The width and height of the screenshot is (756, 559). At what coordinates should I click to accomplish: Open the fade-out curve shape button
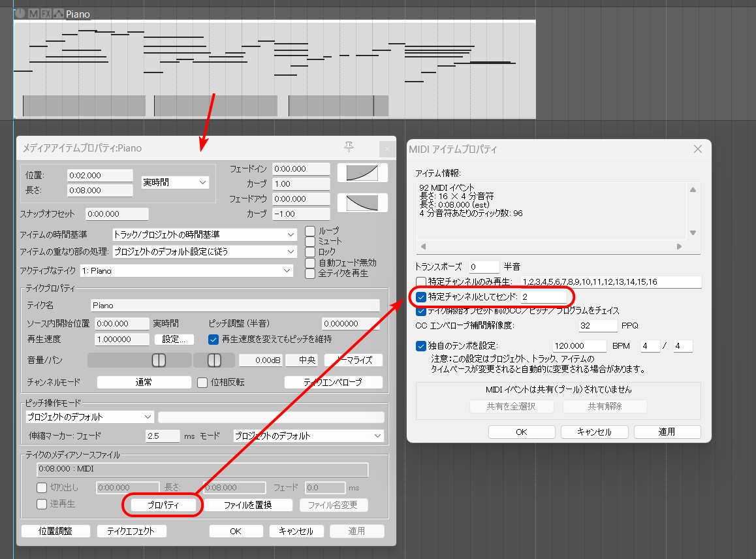[x=362, y=203]
